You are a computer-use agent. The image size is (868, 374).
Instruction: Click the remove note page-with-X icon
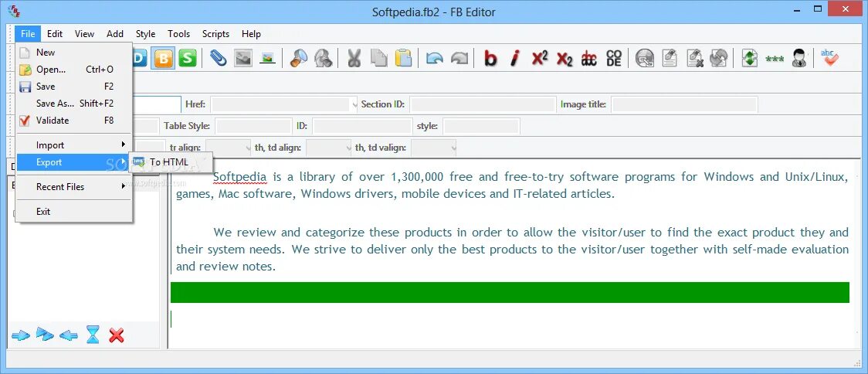694,58
